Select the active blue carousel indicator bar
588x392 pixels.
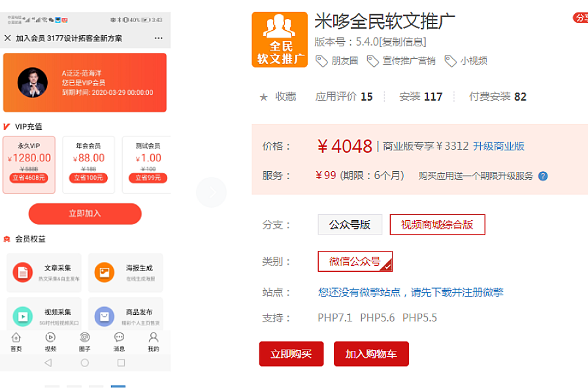click(118, 386)
